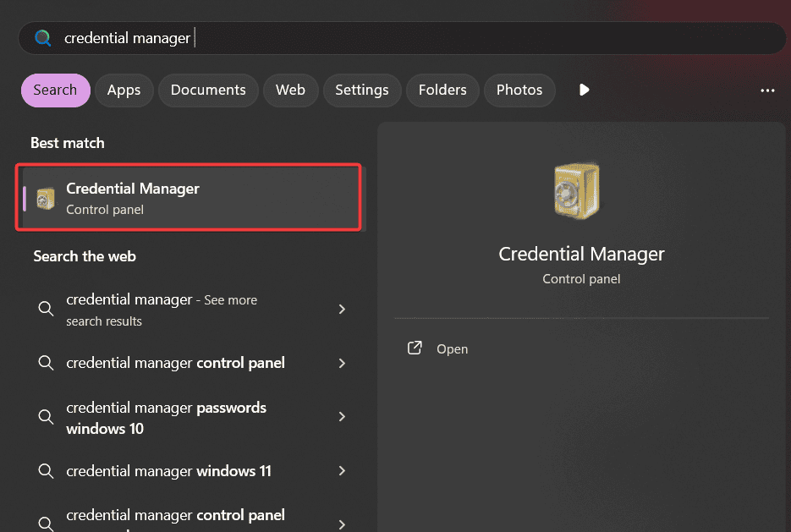This screenshot has width=791, height=532.
Task: Click magnifier icon beside 'See more search results'
Action: tap(46, 309)
